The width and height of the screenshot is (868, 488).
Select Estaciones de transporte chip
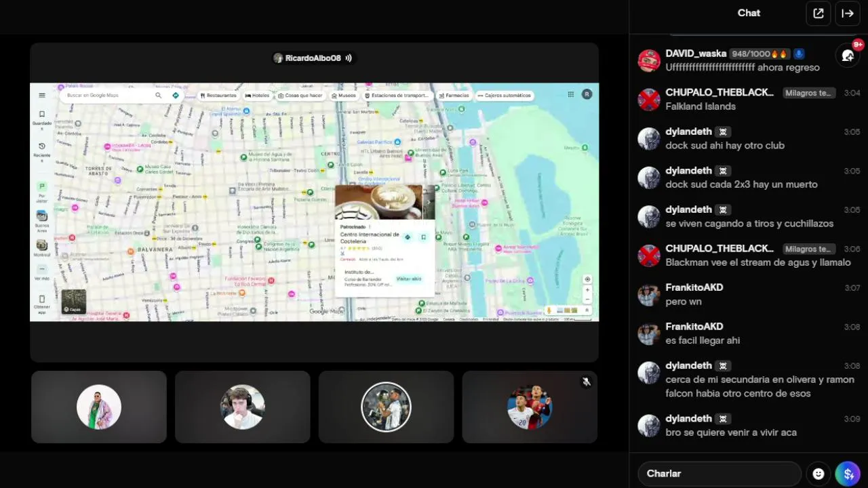pos(397,96)
